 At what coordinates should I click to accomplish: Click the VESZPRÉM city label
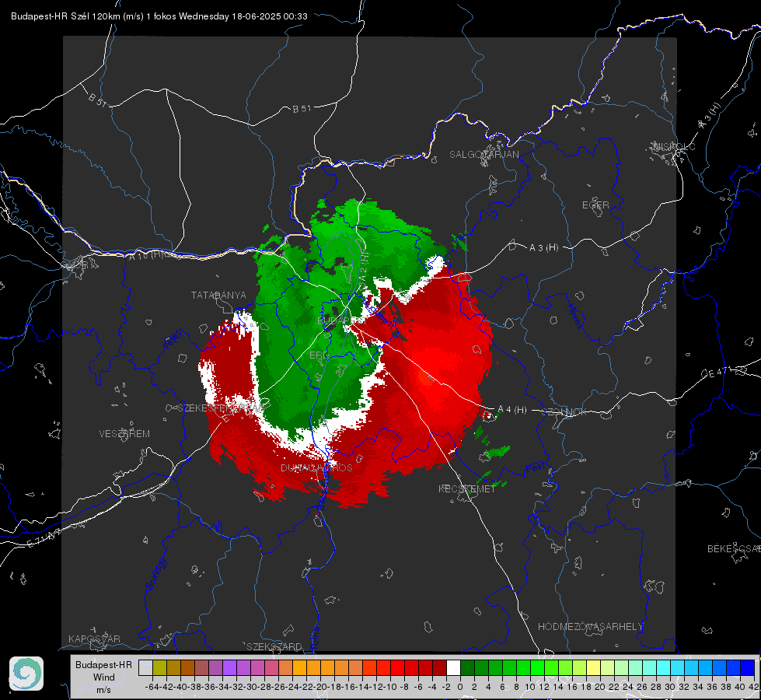coord(124,434)
